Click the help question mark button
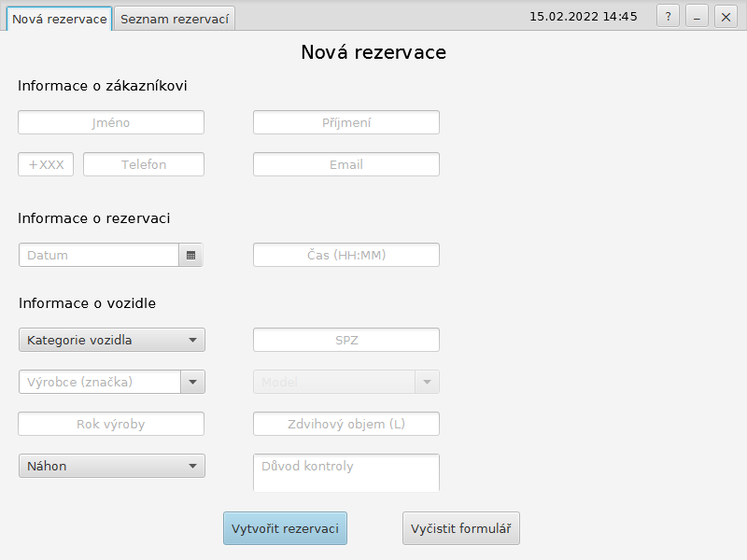Image resolution: width=747 pixels, height=560 pixels. (668, 17)
